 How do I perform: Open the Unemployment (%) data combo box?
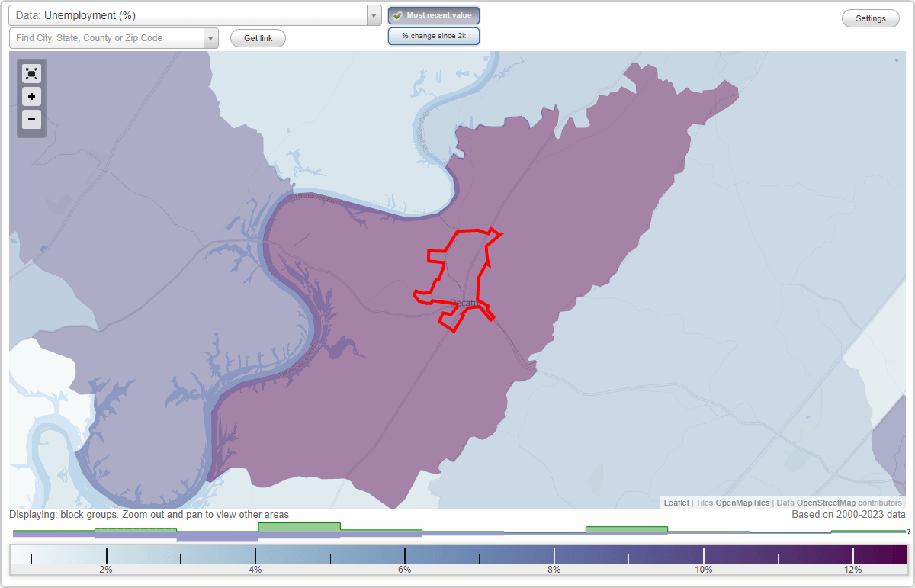pos(191,14)
